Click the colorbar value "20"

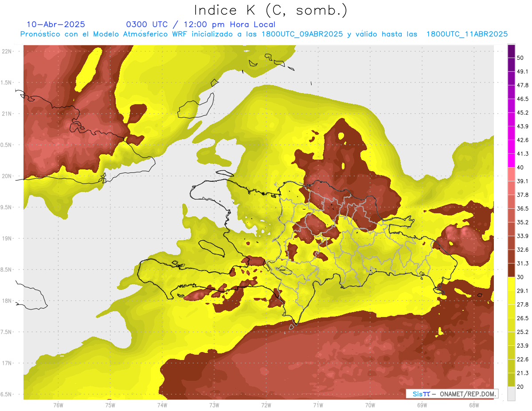[520, 387]
